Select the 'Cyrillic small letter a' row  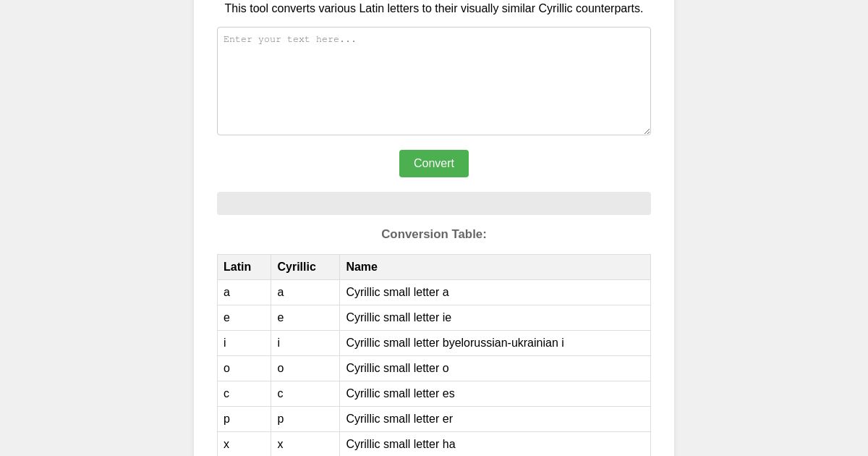tap(397, 292)
